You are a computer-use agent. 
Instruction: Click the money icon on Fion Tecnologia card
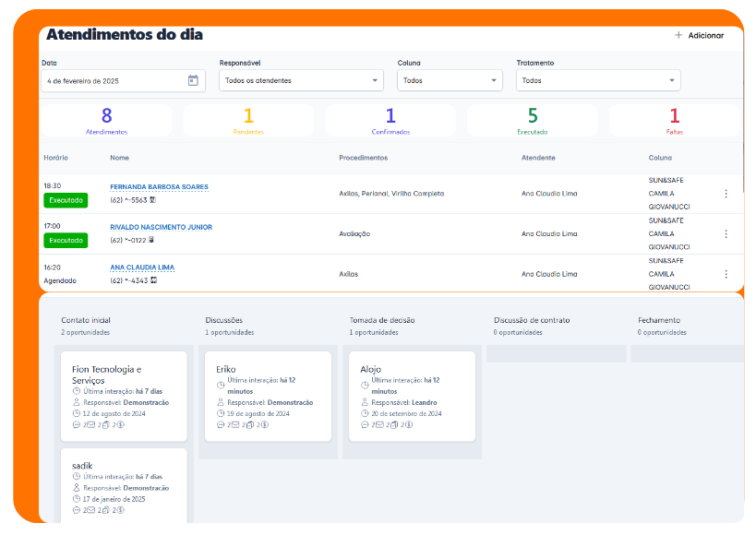(122, 425)
